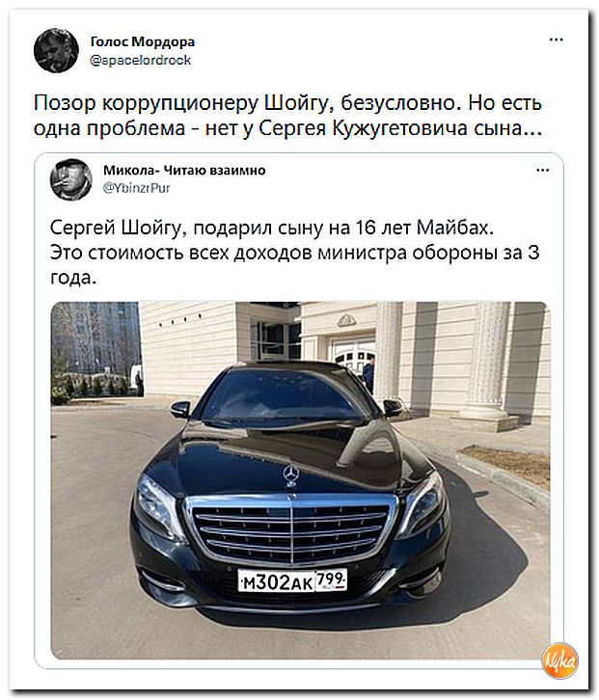The height and width of the screenshot is (700, 599).
Task: Open the @spacelordrock handle link
Action: click(141, 60)
